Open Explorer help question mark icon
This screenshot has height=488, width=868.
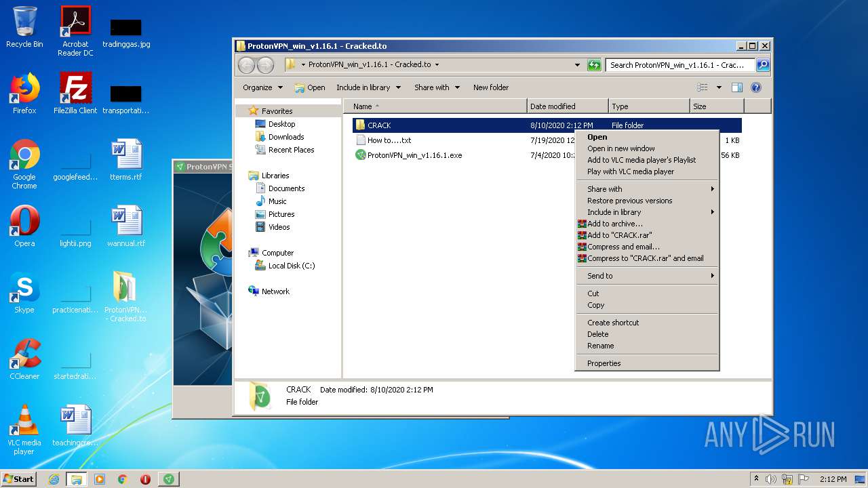(x=756, y=87)
